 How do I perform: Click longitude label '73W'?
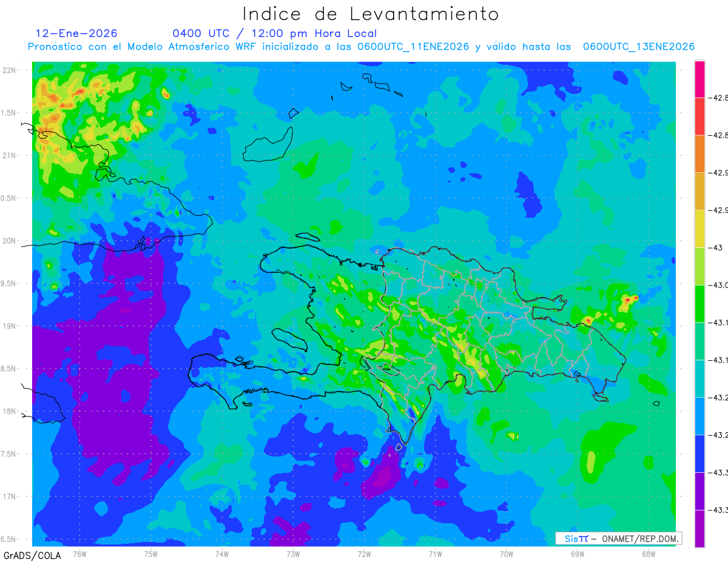292,554
